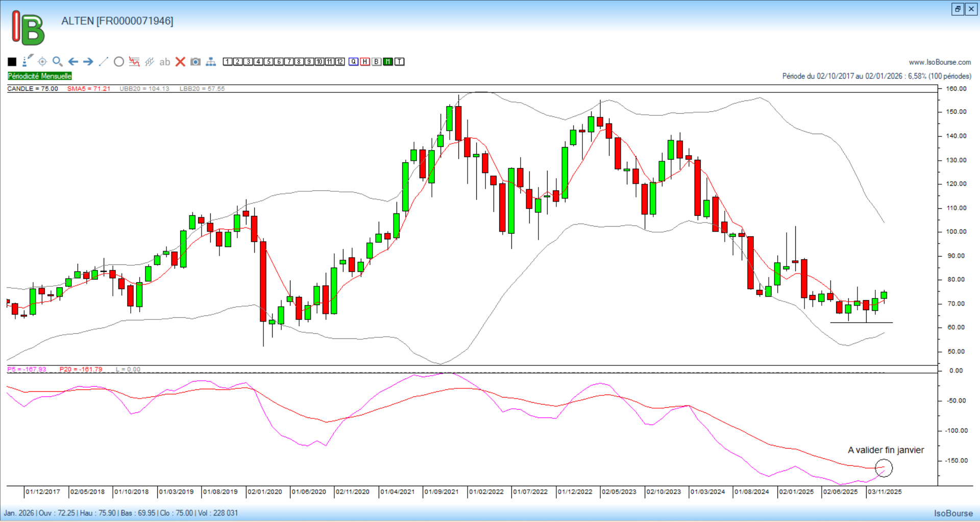The width and height of the screenshot is (980, 522).
Task: Select the magnifier zoom tool
Action: coord(58,62)
